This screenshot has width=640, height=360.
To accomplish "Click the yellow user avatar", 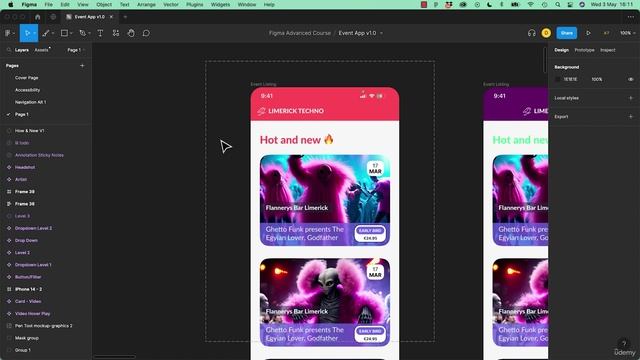I will 546,33.
